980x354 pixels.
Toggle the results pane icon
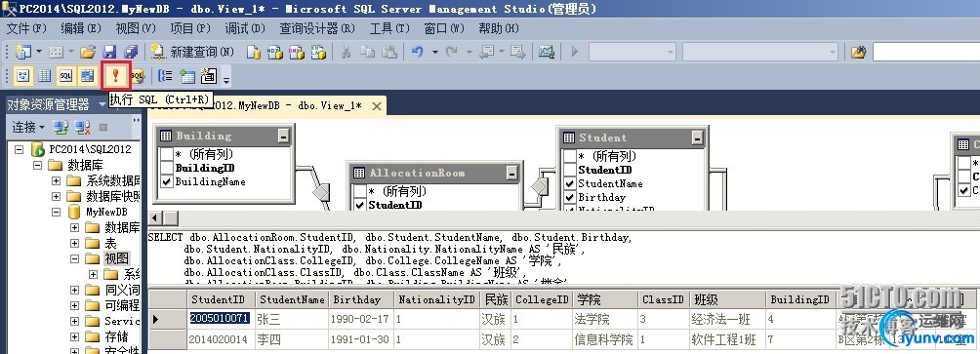(x=87, y=76)
